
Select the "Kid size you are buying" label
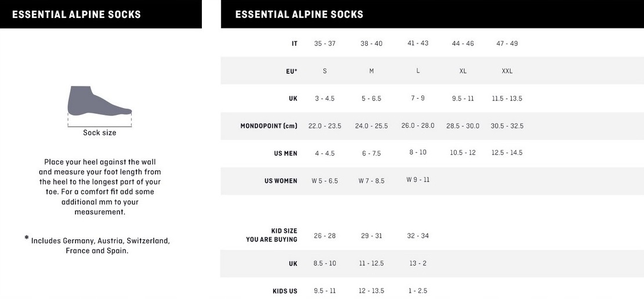tap(272, 235)
